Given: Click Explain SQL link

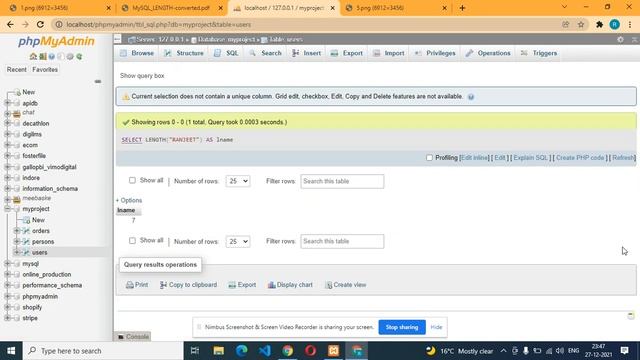Looking at the screenshot, I should (x=530, y=158).
